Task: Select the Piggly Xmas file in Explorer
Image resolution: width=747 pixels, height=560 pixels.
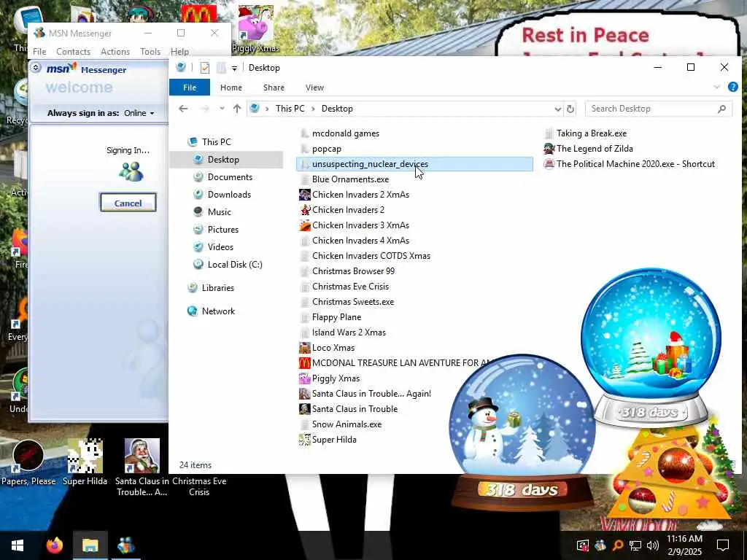Action: (336, 378)
